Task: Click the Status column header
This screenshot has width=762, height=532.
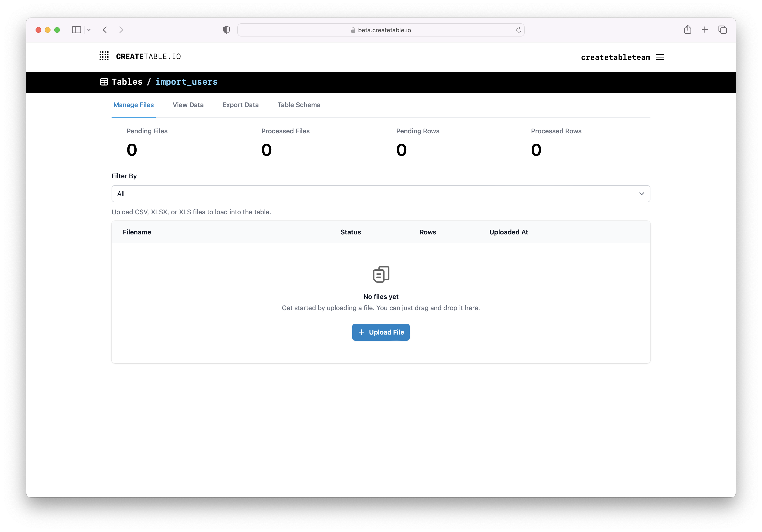Action: (x=350, y=232)
